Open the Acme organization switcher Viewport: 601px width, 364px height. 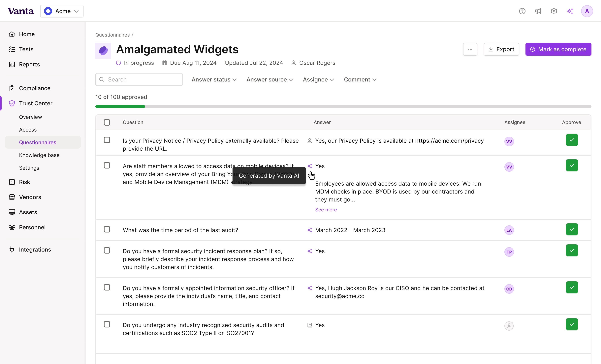(x=62, y=11)
